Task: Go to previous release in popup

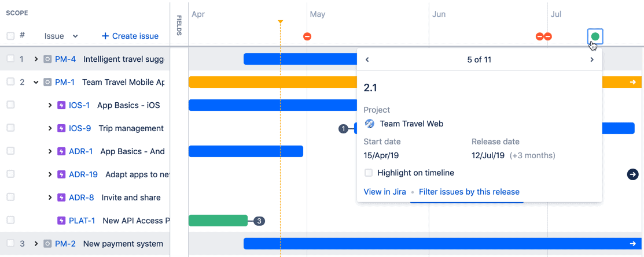Action: (367, 59)
